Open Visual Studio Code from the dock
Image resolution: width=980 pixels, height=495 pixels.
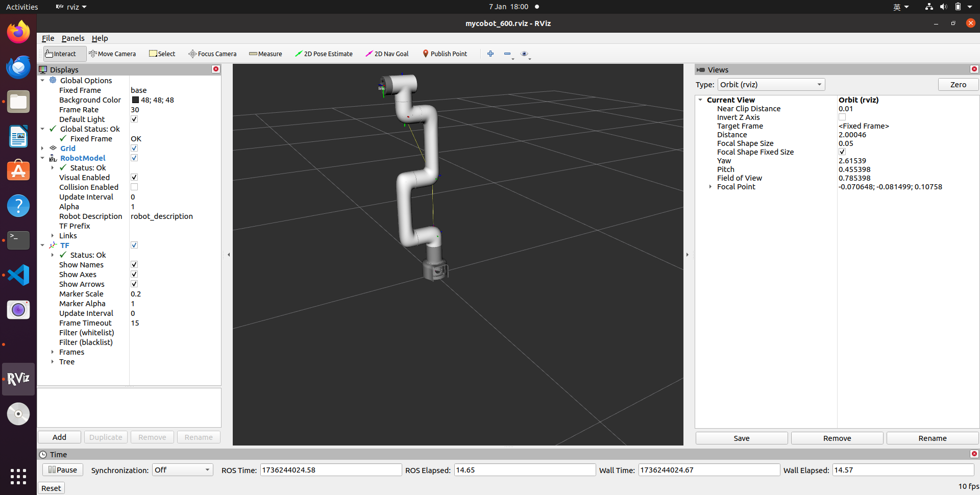click(18, 275)
